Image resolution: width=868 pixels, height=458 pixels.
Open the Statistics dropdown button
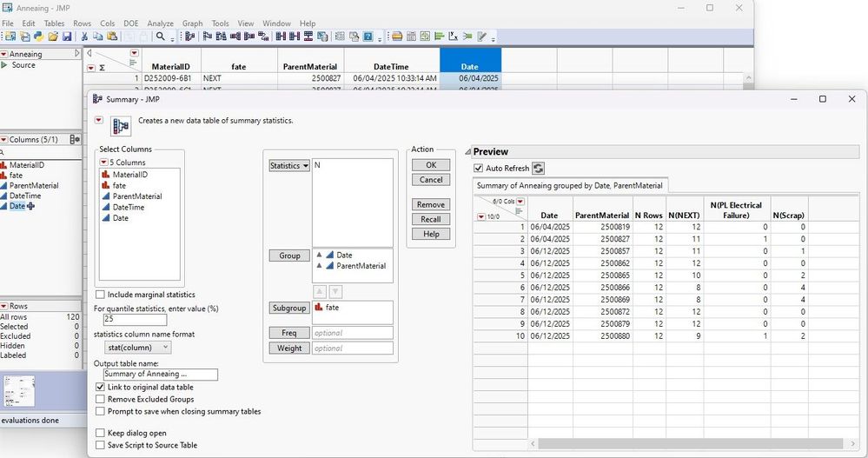[289, 166]
